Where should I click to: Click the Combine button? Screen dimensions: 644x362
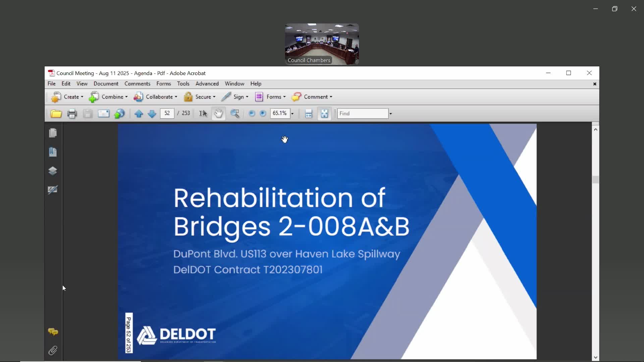pos(108,97)
